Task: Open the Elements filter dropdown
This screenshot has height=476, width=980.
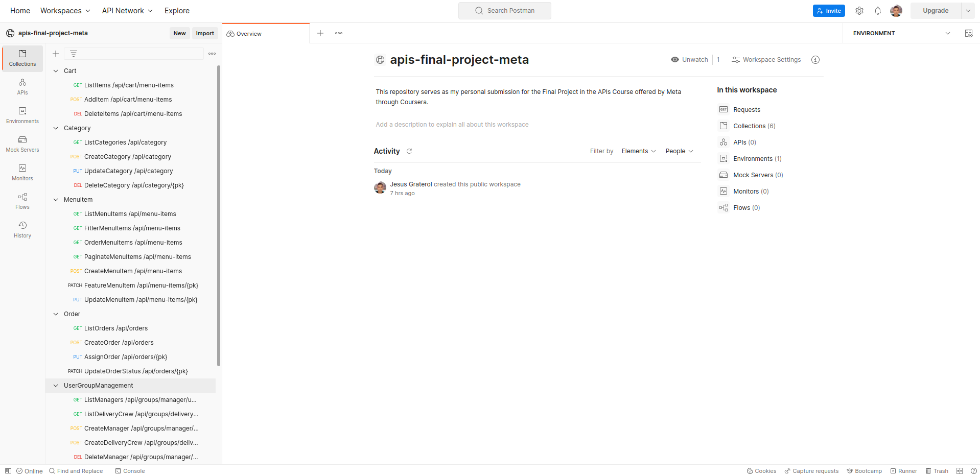Action: [639, 151]
